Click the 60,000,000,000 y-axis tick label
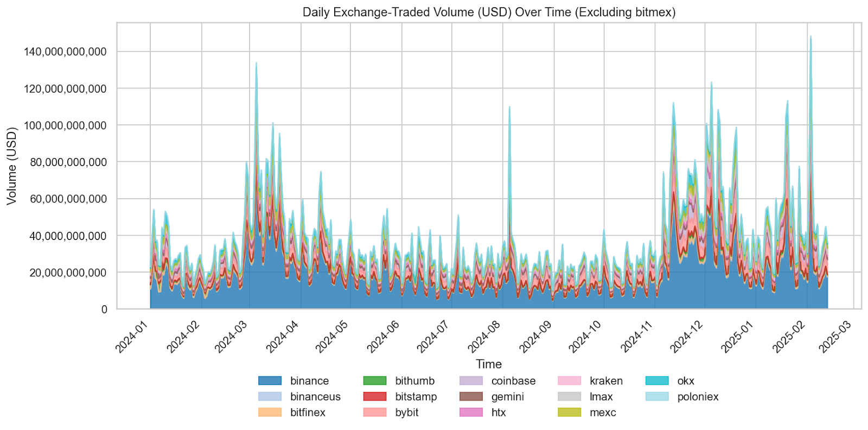The height and width of the screenshot is (430, 868). tap(68, 199)
